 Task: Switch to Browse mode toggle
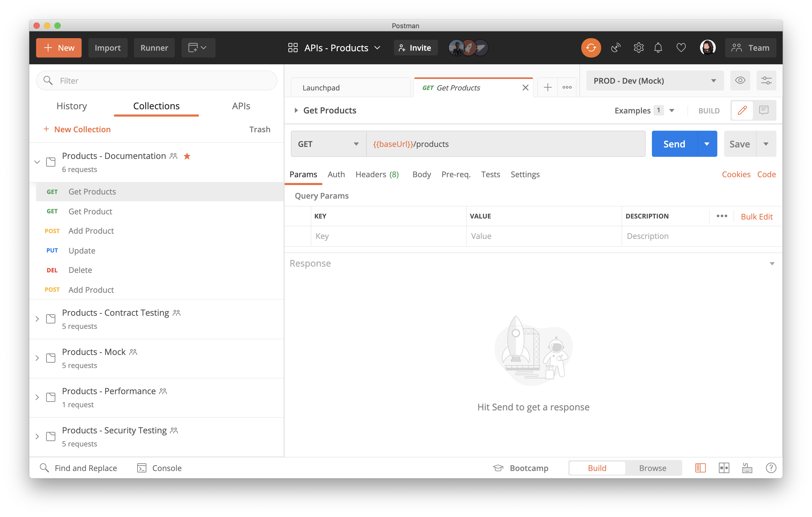pos(652,468)
